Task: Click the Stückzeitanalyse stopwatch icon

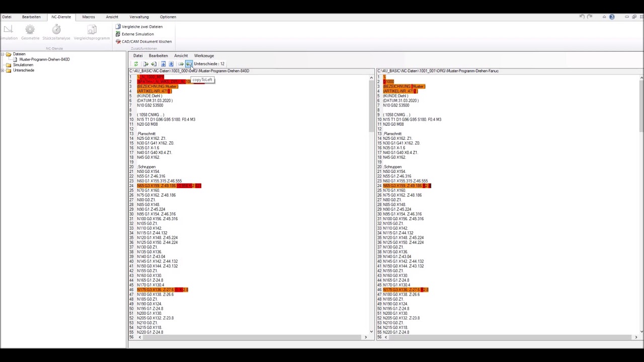Action: click(x=56, y=30)
